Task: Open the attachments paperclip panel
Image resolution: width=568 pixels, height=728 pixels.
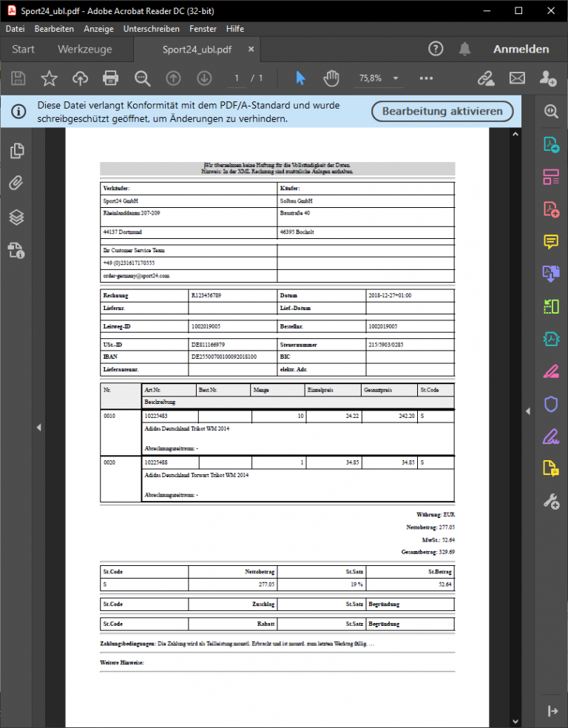Action: coord(16,183)
